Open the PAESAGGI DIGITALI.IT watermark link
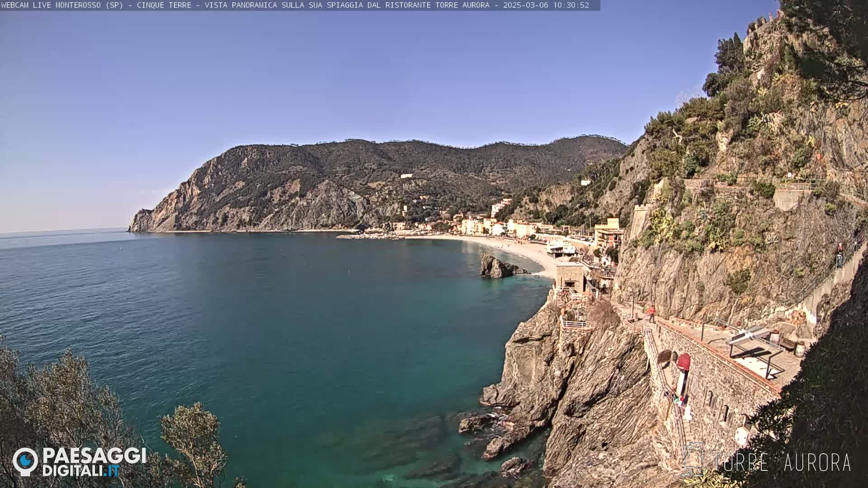The image size is (868, 488). [x=94, y=462]
